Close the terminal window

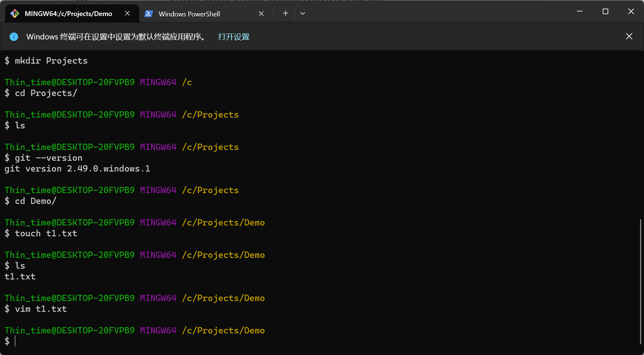[x=631, y=12]
